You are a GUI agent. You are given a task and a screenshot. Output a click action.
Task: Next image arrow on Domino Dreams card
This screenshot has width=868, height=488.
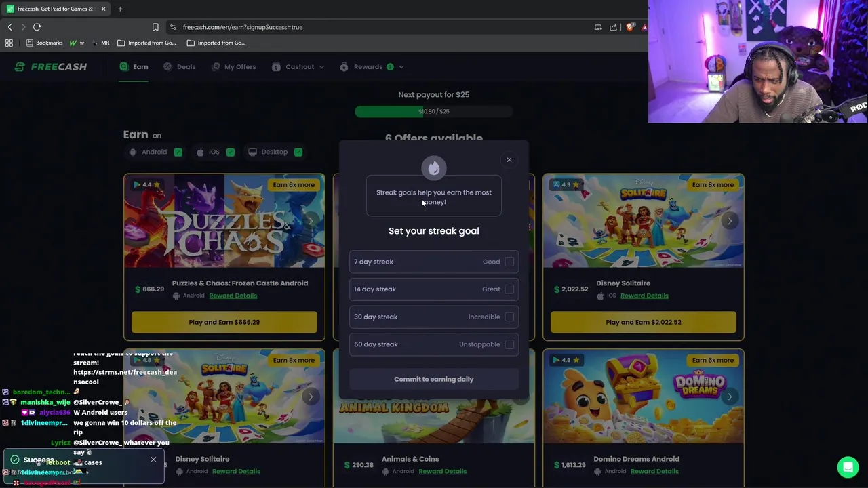coord(730,396)
